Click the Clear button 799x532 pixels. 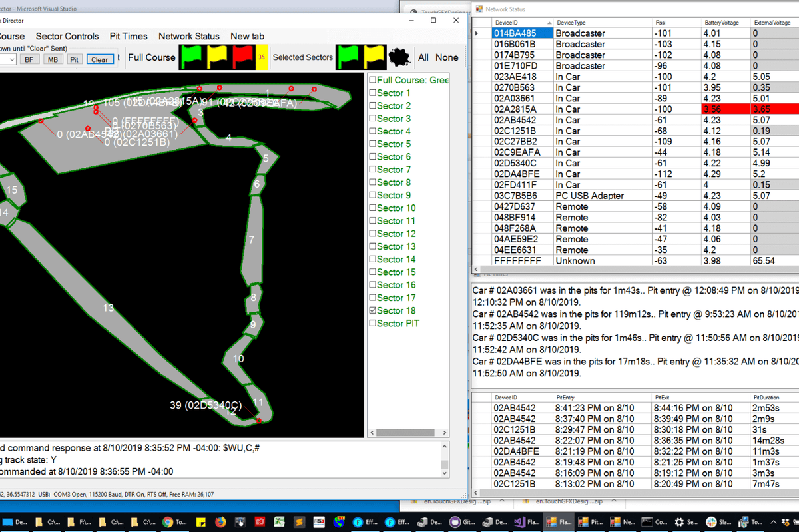click(x=100, y=59)
